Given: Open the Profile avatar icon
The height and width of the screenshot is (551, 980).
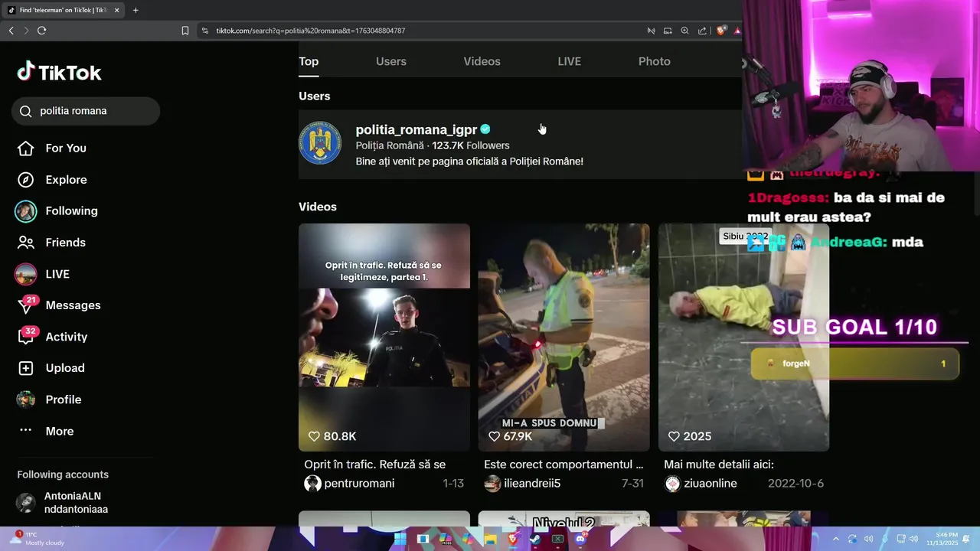Looking at the screenshot, I should (x=26, y=399).
